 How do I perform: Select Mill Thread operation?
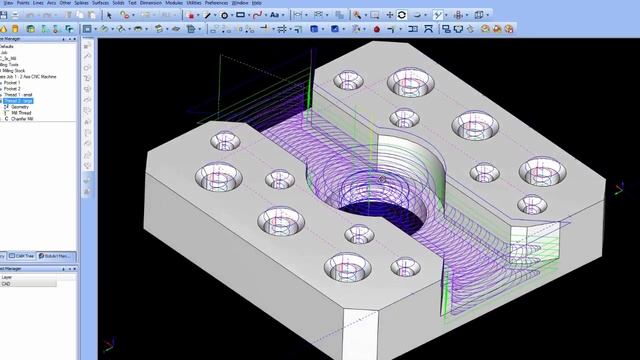pos(21,113)
